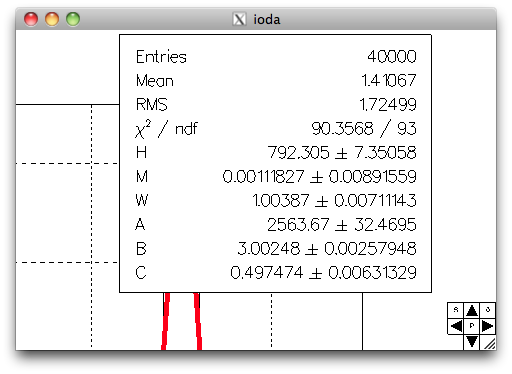Image resolution: width=512 pixels, height=374 pixels.
Task: Click the RMS value 1.72499
Action: [x=388, y=105]
